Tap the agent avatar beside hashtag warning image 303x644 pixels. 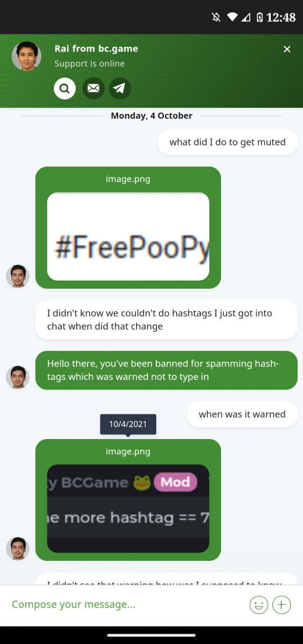(17, 548)
